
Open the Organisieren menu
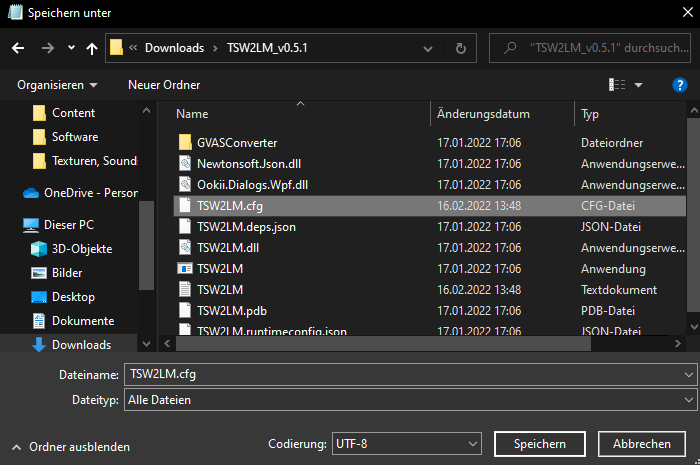coord(57,85)
